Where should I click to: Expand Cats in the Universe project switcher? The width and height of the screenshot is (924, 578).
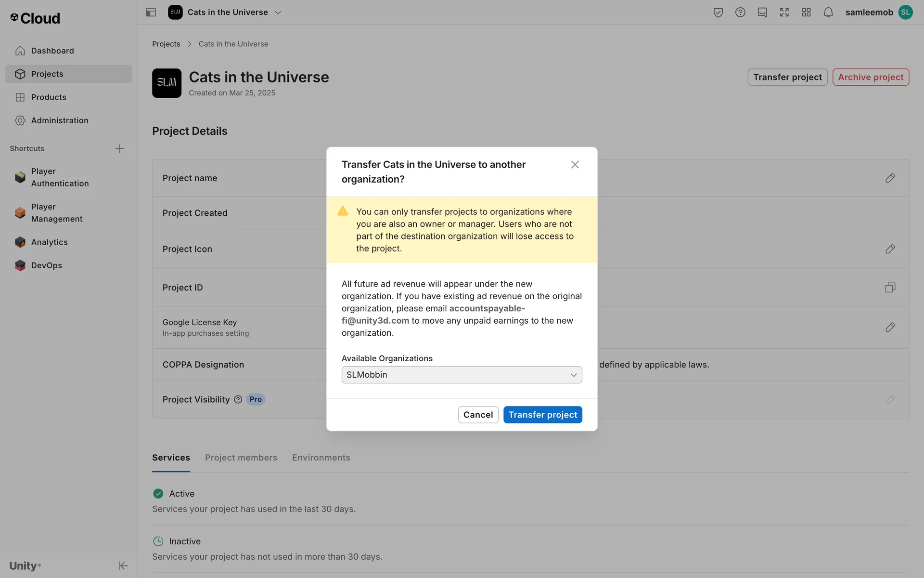point(278,13)
